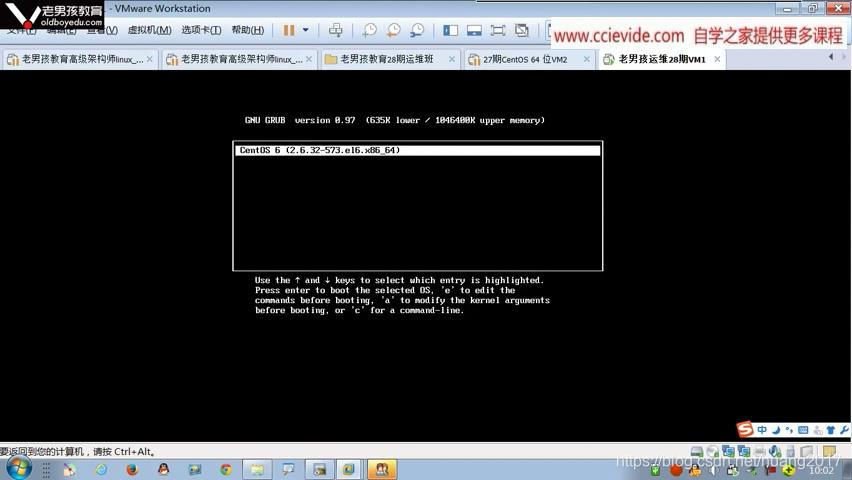
Task: Open Windows Explorer folder on taskbar
Action: coord(257,469)
